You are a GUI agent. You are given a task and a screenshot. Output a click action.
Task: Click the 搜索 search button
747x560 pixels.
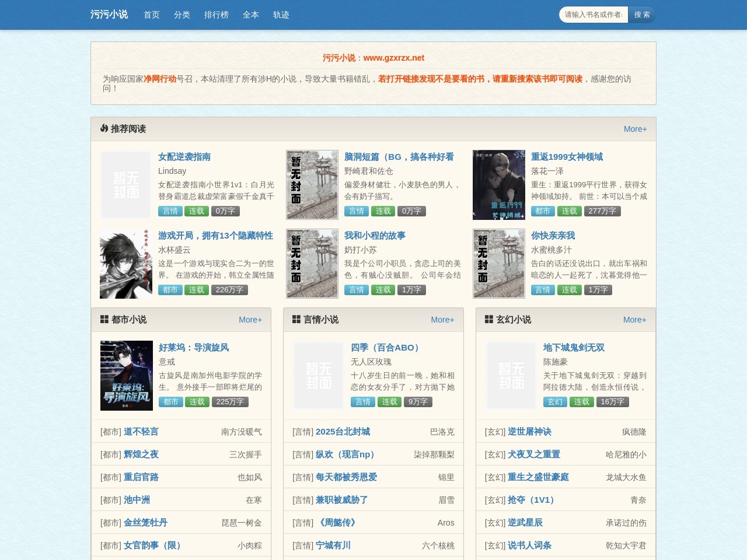coord(642,15)
